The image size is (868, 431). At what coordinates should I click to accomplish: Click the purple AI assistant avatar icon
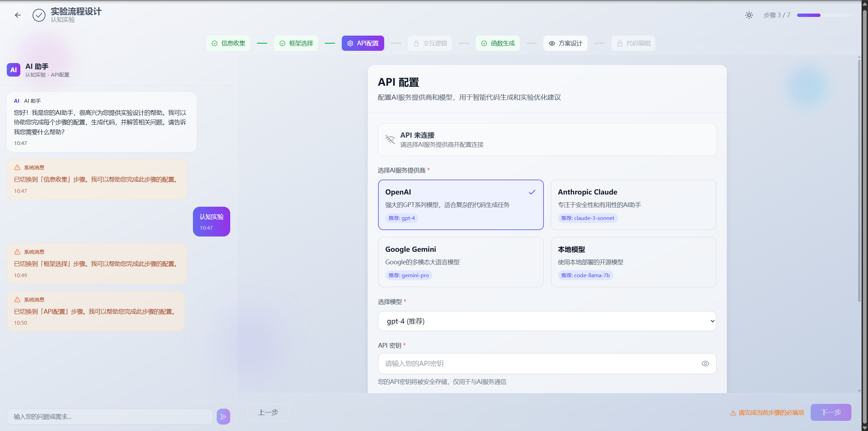click(14, 70)
